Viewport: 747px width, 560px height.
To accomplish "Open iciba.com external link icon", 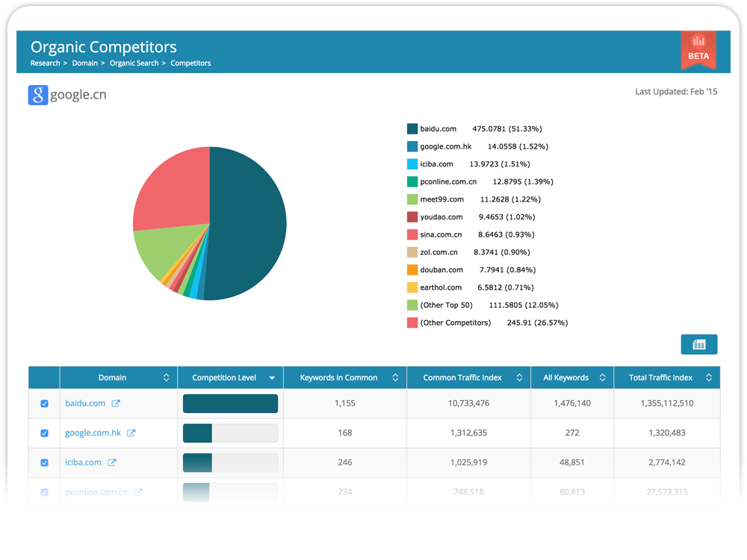I will (x=112, y=463).
